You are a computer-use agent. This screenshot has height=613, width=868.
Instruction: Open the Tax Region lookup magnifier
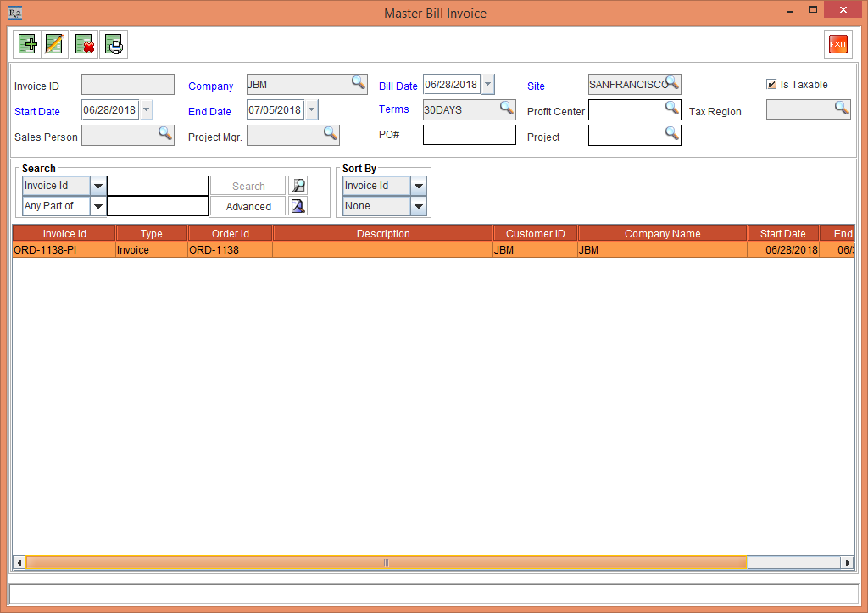pos(841,108)
